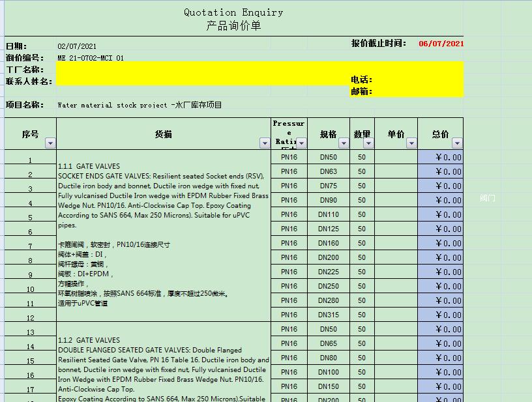Screen dimensions: 532x402
Task: Click the enquiry number ME 21-0702-MCI 01
Action: coord(91,58)
